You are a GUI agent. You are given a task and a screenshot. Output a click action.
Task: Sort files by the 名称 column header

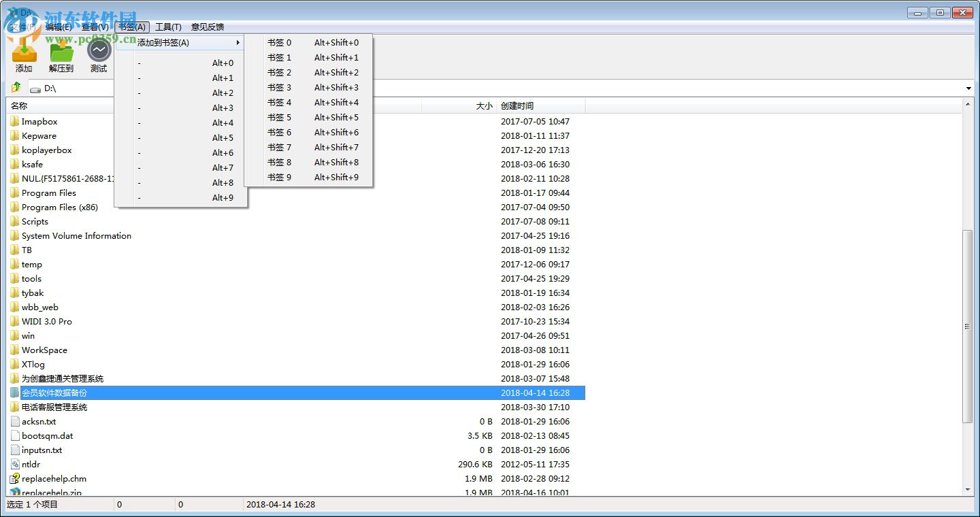click(x=18, y=105)
